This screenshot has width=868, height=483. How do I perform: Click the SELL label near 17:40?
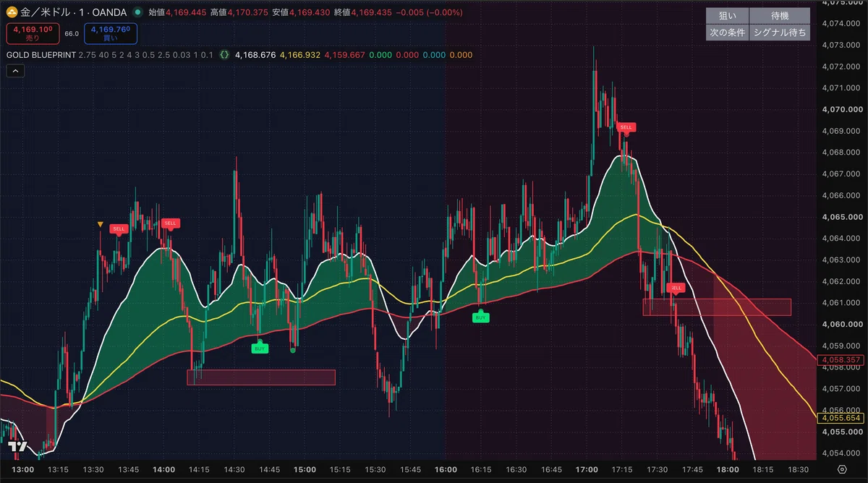tap(676, 288)
